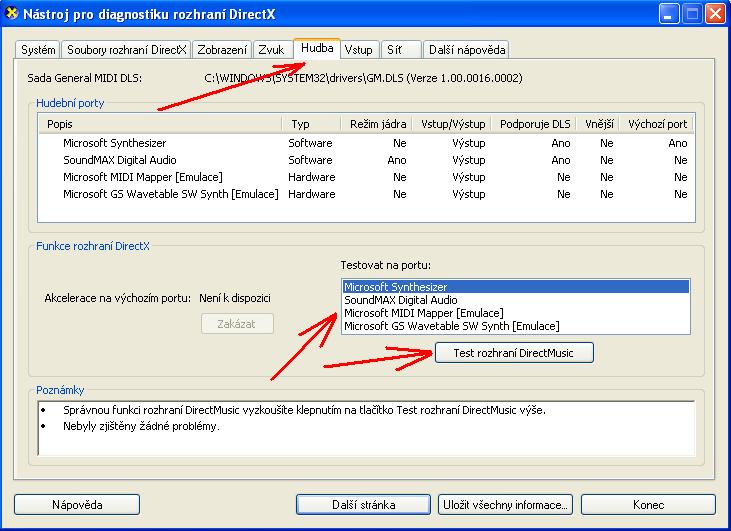Screen dimensions: 731x531
Task: Pick Microsoft GS Wavetable SW Synth in test port list
Action: 451,326
